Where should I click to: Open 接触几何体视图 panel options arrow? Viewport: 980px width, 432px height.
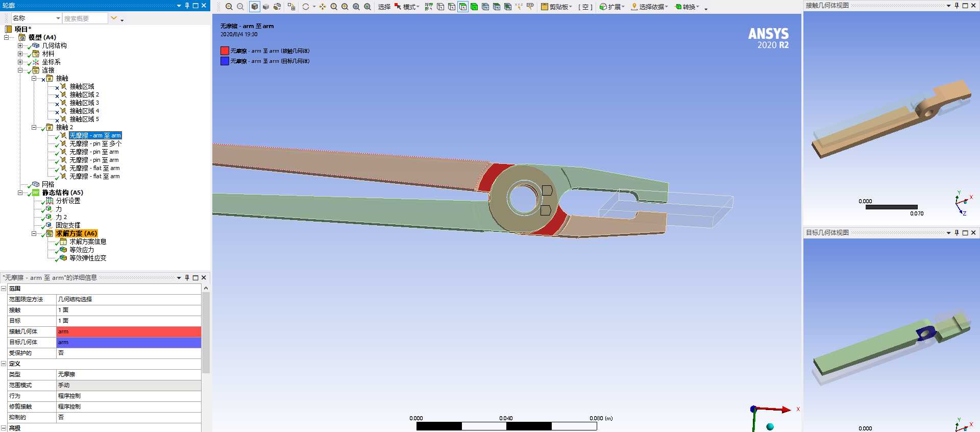pos(948,5)
